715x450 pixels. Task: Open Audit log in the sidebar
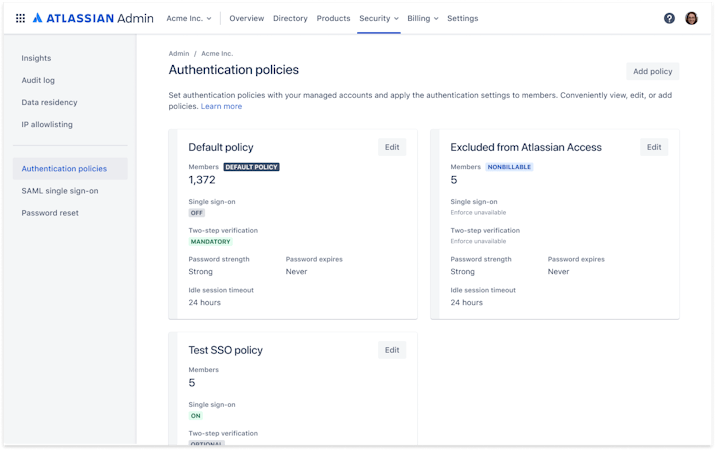pos(38,80)
